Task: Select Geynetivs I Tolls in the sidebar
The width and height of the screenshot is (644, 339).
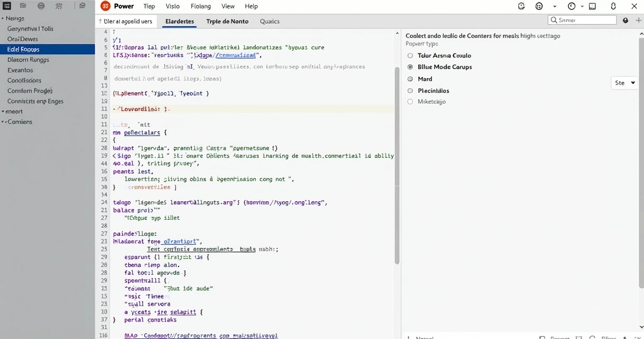Action: [x=30, y=29]
